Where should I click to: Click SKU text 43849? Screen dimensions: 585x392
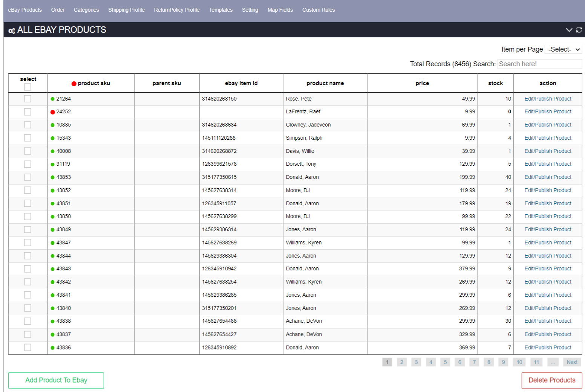[64, 229]
